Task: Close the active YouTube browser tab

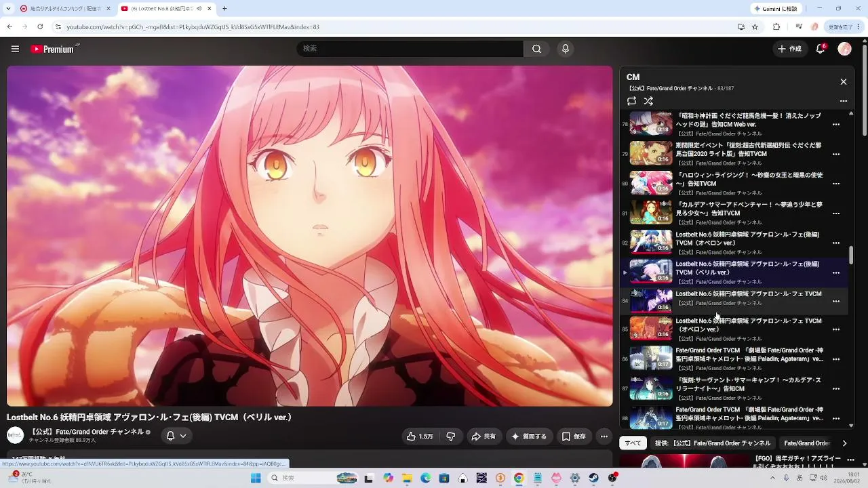Action: tap(210, 9)
